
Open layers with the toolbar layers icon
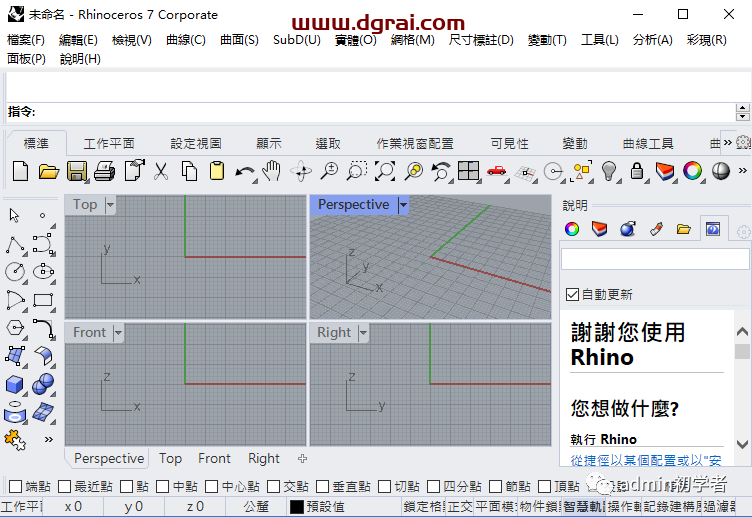coord(665,171)
